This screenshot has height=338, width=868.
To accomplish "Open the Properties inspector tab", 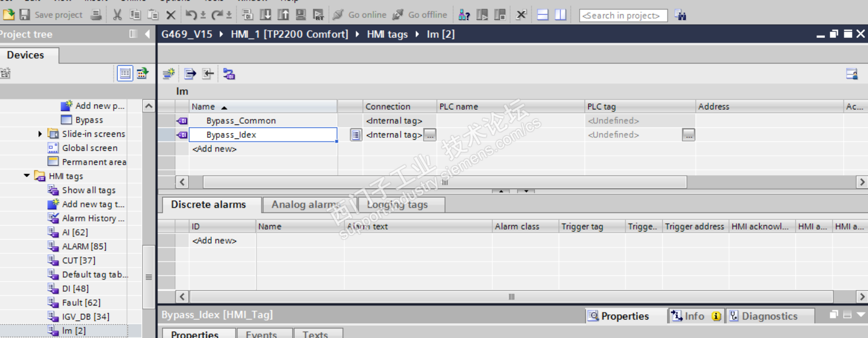I will click(625, 316).
